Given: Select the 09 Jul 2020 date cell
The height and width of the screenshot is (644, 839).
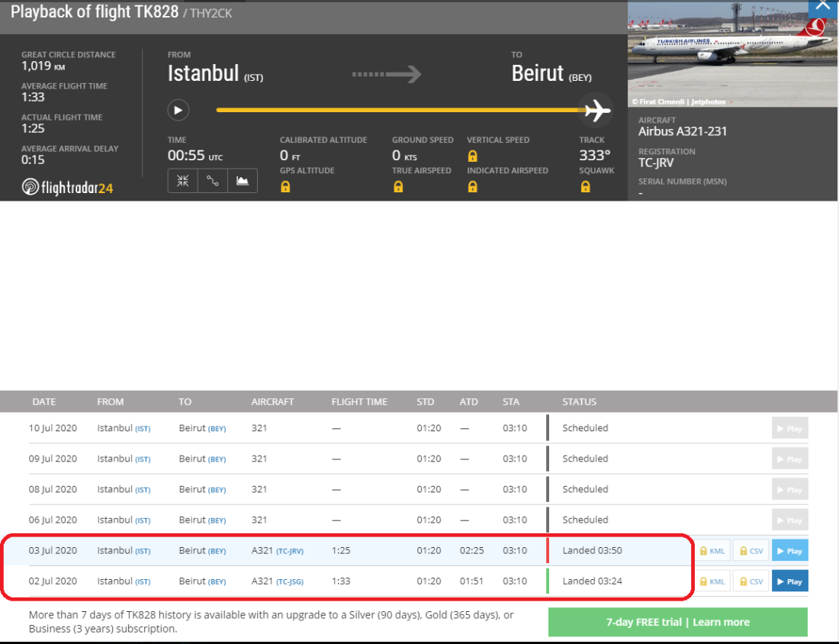Looking at the screenshot, I should [x=53, y=459].
